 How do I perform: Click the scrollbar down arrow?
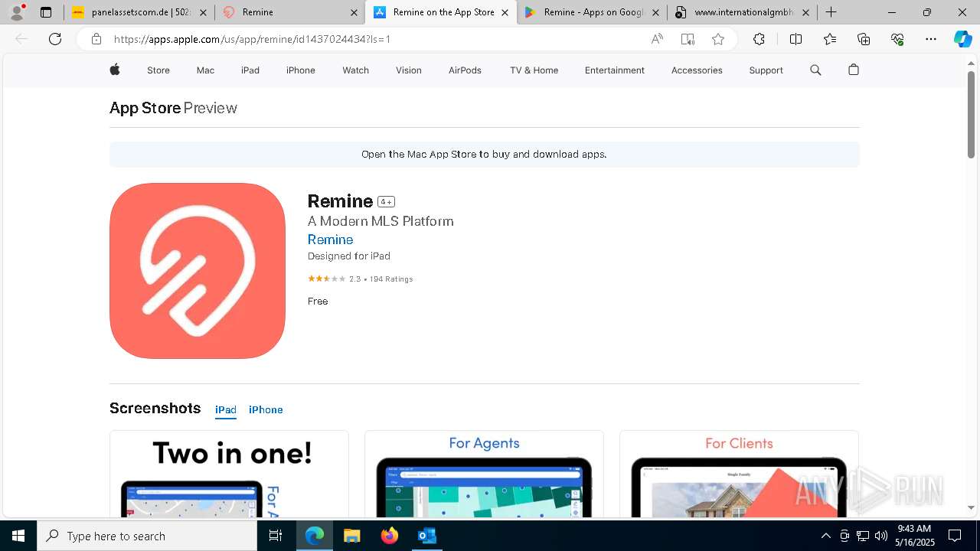pos(972,507)
